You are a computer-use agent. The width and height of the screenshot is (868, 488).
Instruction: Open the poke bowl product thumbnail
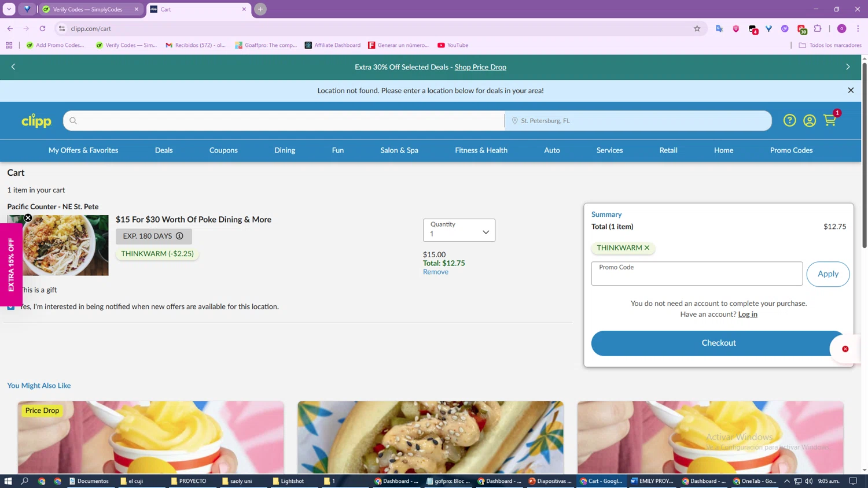[58, 245]
